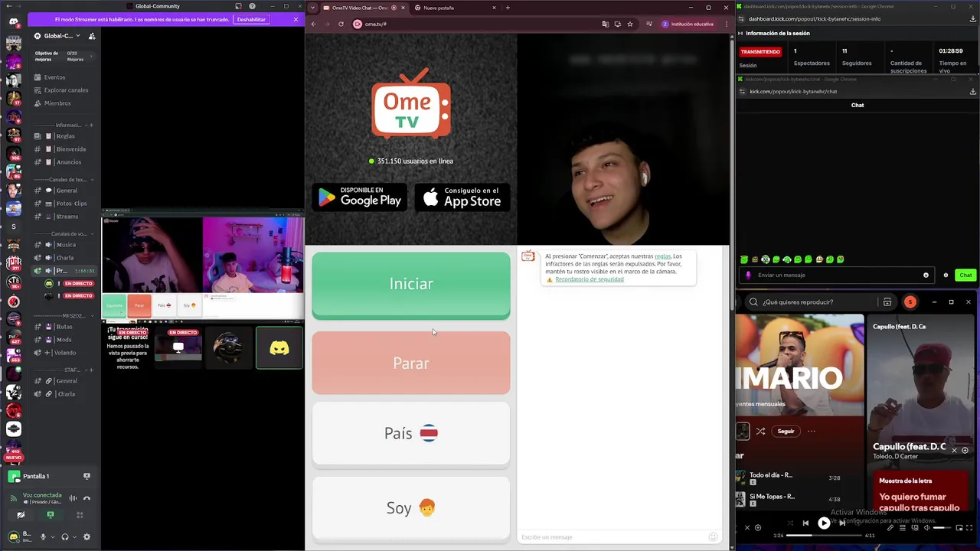Open the Objetivo de mejoras boost arrow
Screen dimensions: 980x551
[91, 56]
